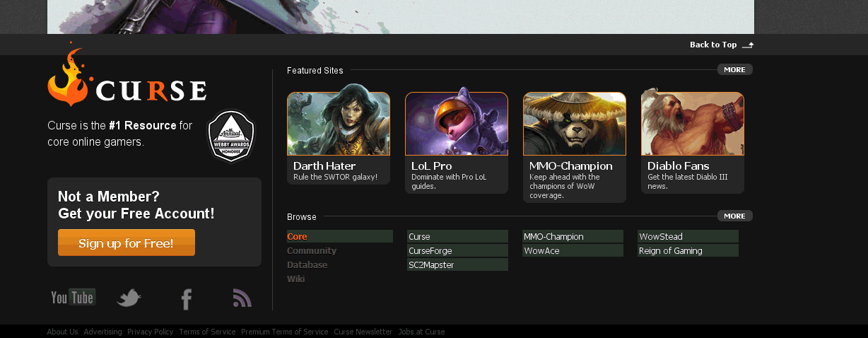Click the Back to Top arrow icon
Viewport: 868px width, 338px height.
748,45
